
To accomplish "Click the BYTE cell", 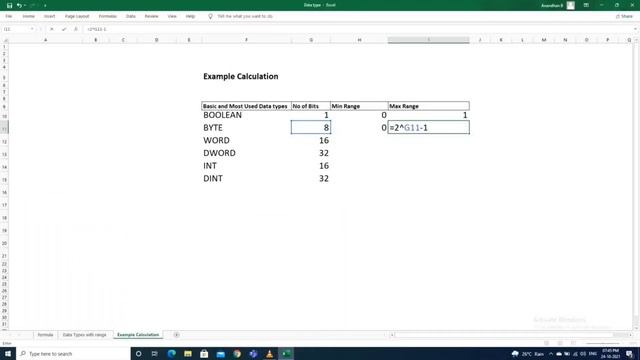I will tap(246, 128).
